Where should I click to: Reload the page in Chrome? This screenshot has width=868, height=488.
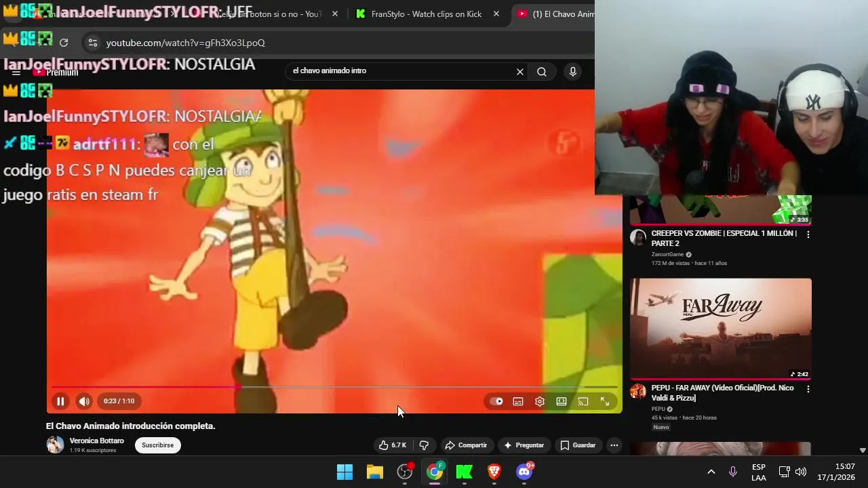click(64, 43)
